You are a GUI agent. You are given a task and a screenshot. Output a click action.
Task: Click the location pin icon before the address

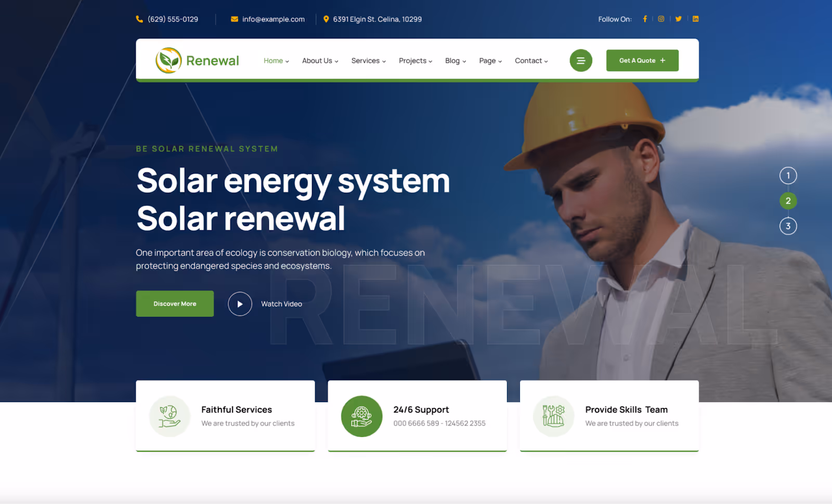pos(326,19)
